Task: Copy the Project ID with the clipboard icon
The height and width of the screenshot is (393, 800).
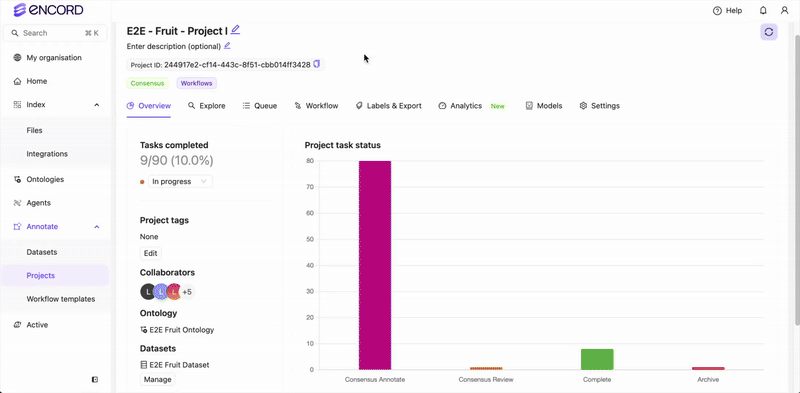Action: 316,64
